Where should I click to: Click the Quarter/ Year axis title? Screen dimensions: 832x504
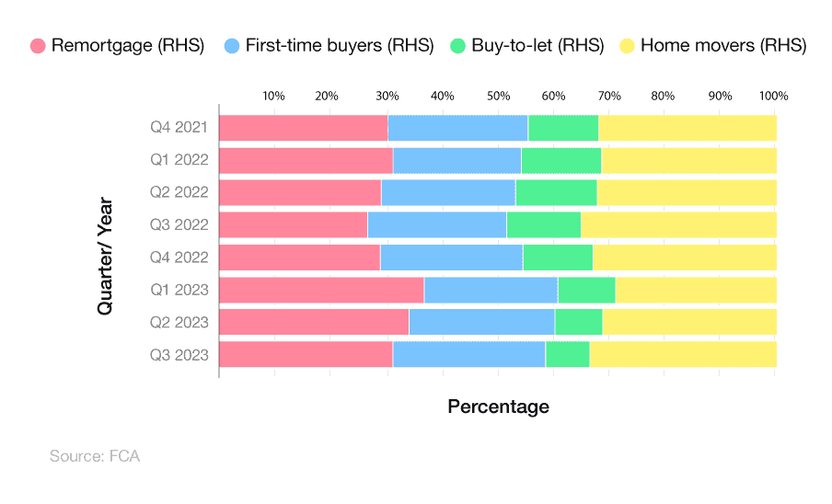(105, 257)
